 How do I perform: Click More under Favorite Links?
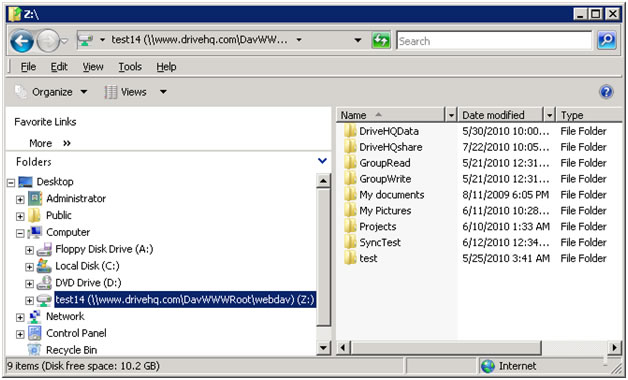(x=40, y=143)
